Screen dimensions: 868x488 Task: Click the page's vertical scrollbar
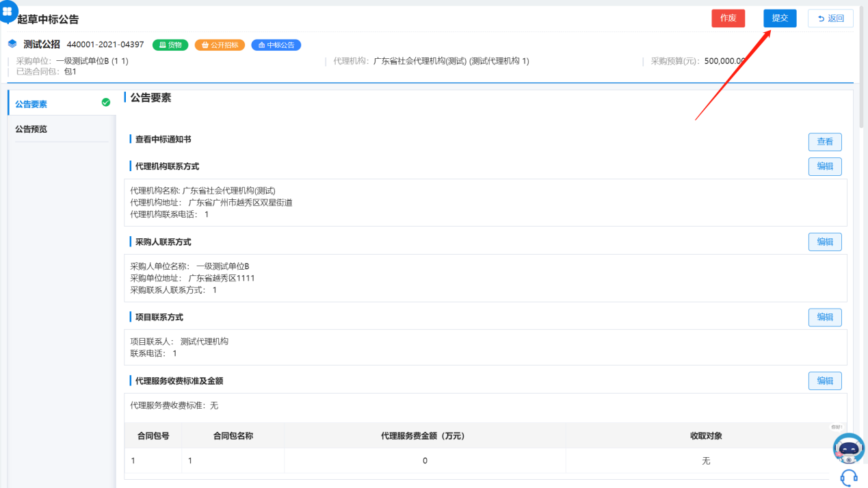click(x=862, y=68)
